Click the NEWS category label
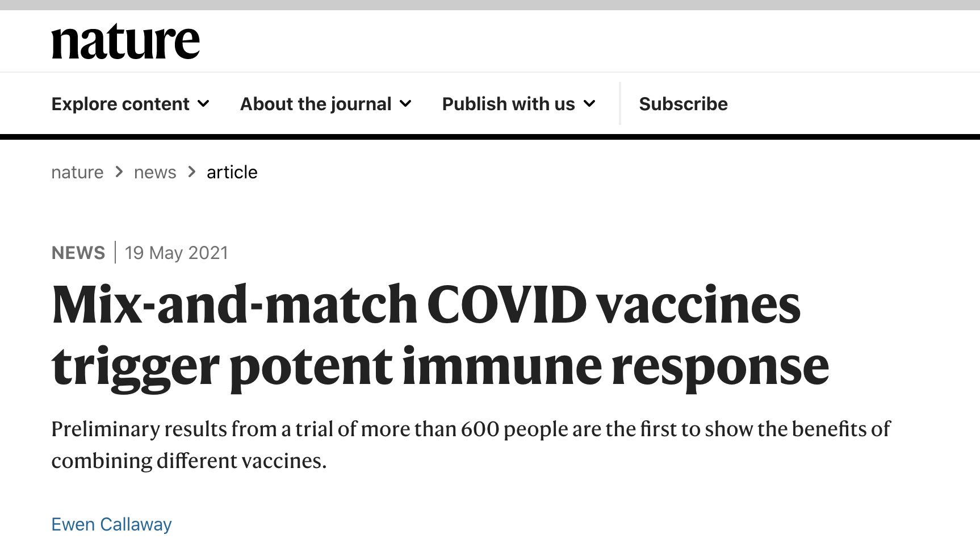Image resolution: width=980 pixels, height=543 pixels. tap(78, 253)
